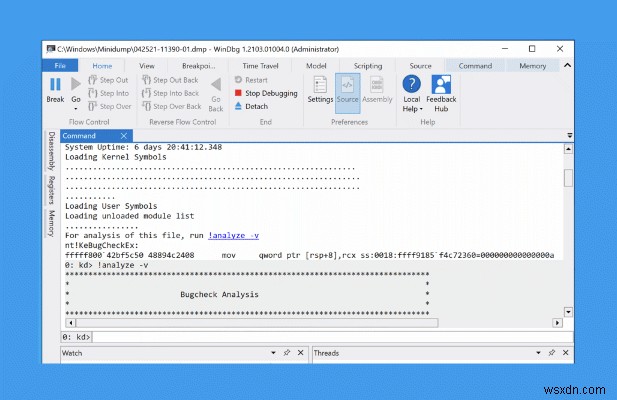Click Stop Debugging red square
The width and height of the screenshot is (617, 400).
click(x=238, y=93)
